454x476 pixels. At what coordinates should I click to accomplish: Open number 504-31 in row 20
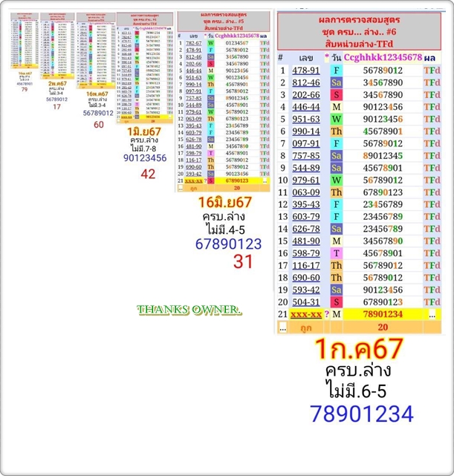tap(306, 302)
